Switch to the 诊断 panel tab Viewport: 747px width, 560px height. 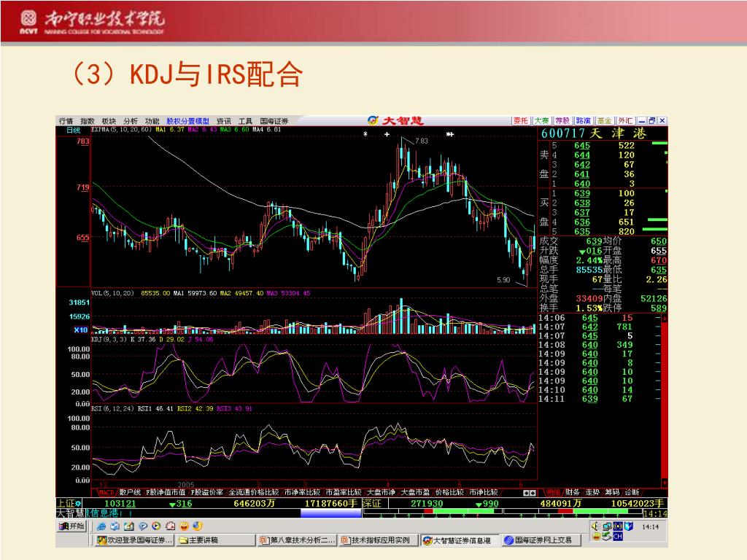(x=632, y=492)
